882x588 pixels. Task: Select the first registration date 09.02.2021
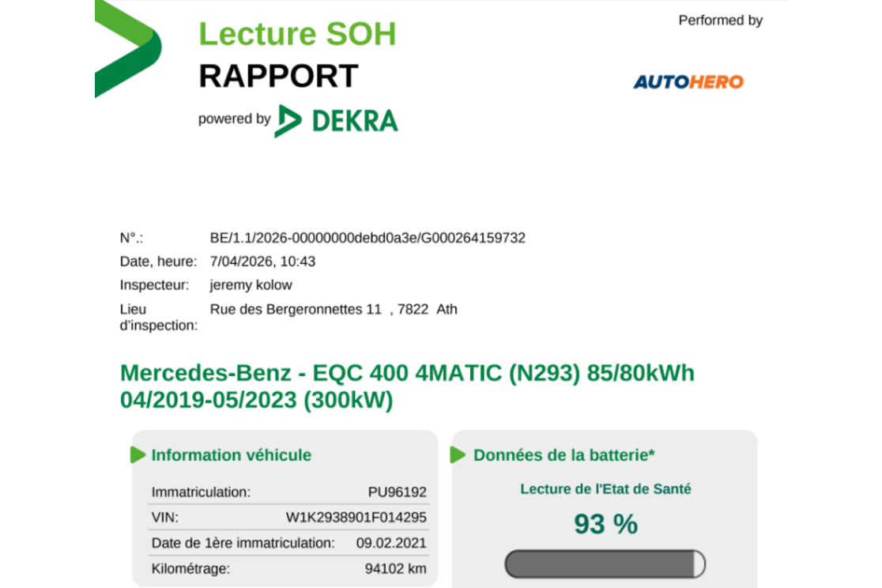[391, 543]
